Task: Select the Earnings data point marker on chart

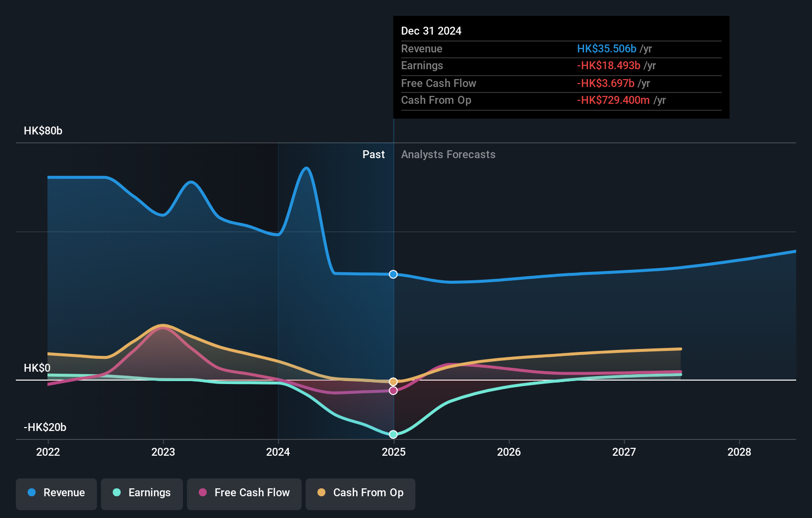Action: [x=393, y=434]
